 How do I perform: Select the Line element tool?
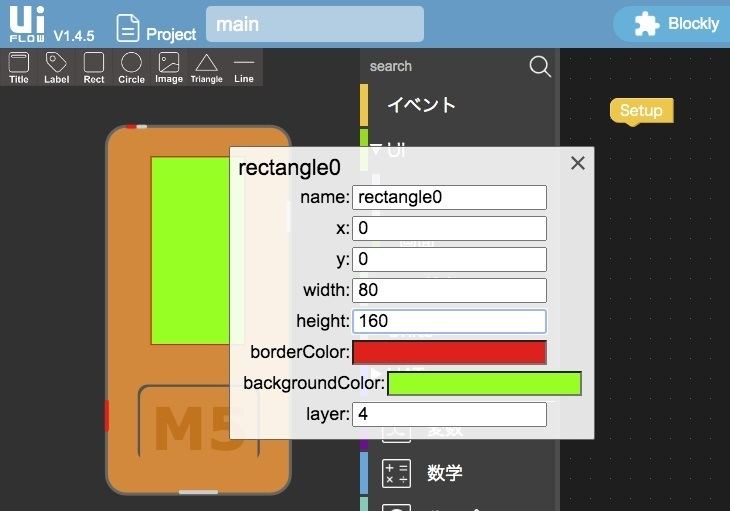click(x=244, y=67)
